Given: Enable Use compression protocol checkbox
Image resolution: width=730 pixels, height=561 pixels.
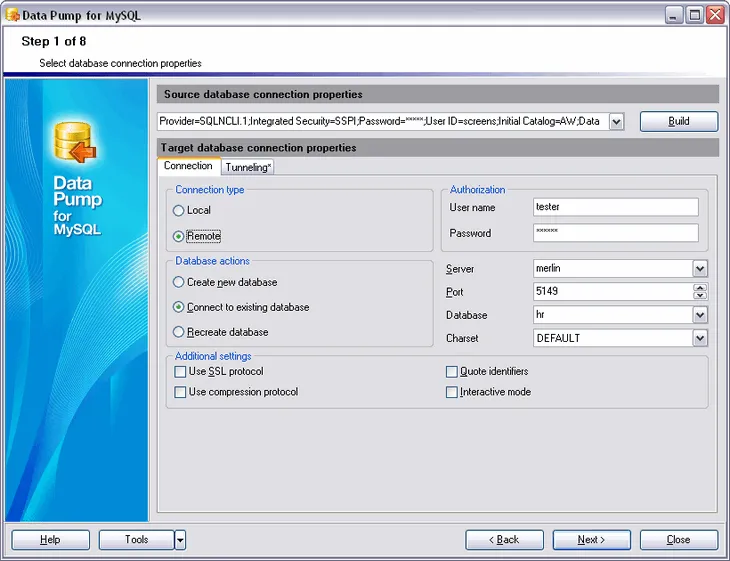Looking at the screenshot, I should pos(180,392).
